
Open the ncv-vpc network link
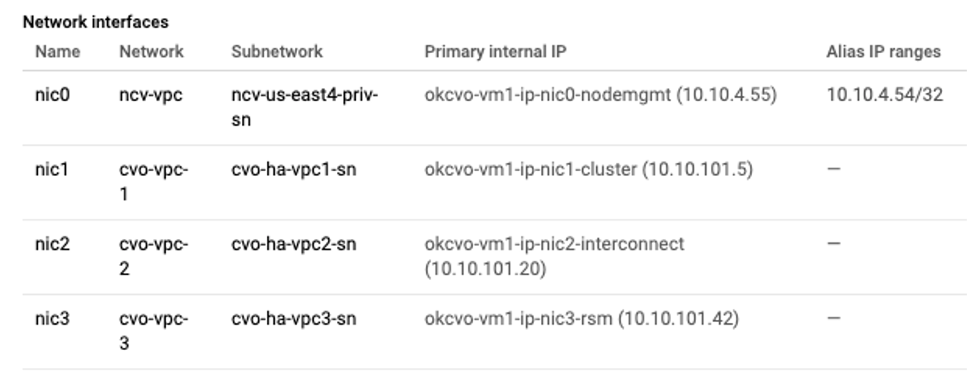click(x=150, y=94)
